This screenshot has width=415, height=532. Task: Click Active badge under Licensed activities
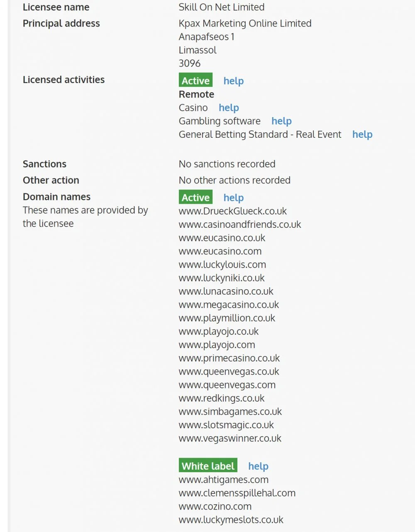pyautogui.click(x=195, y=81)
